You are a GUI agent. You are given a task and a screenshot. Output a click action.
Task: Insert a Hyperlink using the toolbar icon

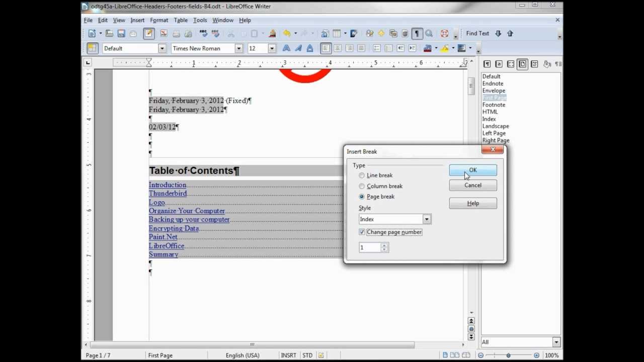[x=325, y=33]
